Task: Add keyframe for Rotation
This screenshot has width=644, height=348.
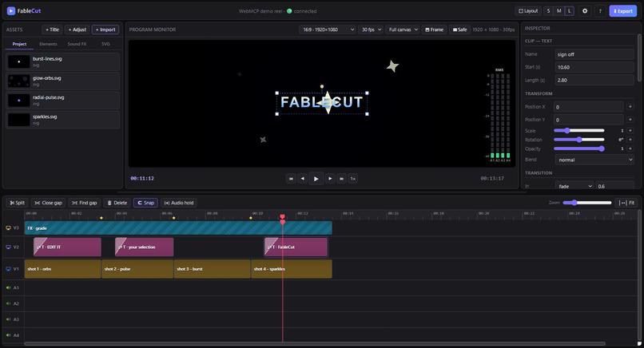Action: coord(630,140)
